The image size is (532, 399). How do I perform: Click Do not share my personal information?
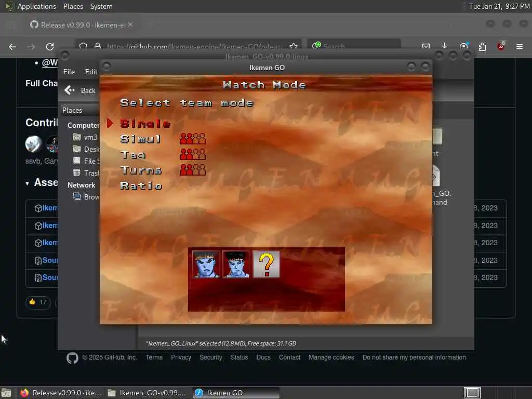point(414,357)
